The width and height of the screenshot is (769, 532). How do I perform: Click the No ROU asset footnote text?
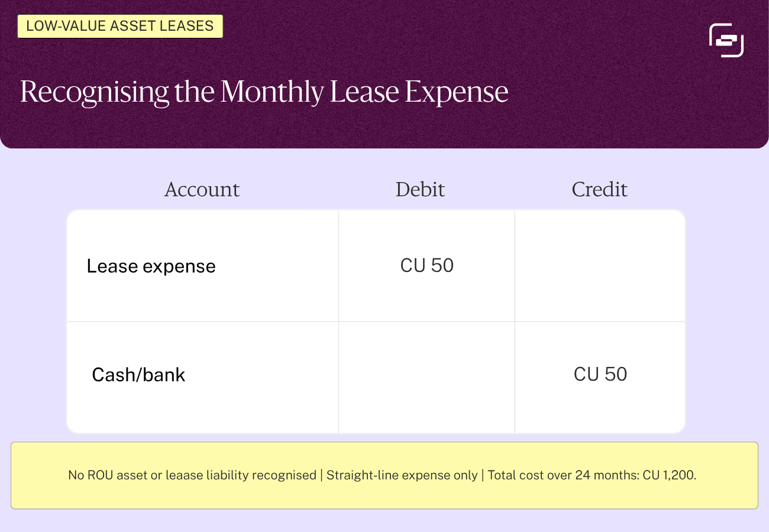(x=192, y=475)
